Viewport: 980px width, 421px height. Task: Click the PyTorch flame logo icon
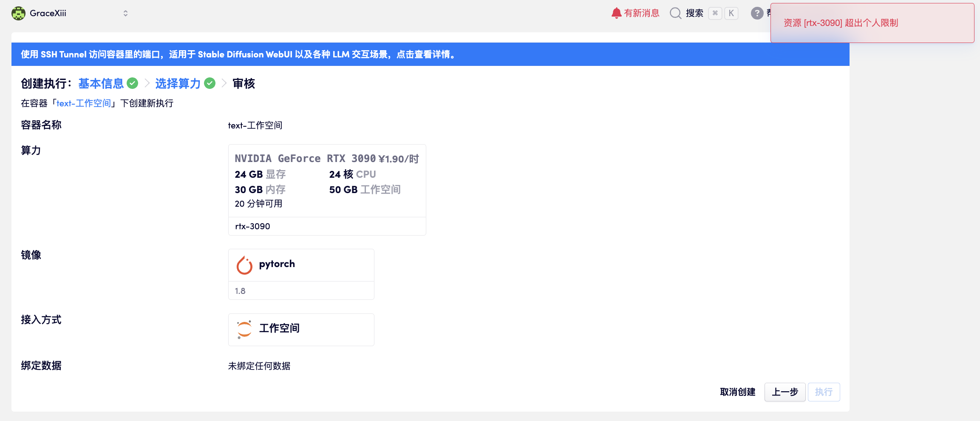click(x=244, y=265)
